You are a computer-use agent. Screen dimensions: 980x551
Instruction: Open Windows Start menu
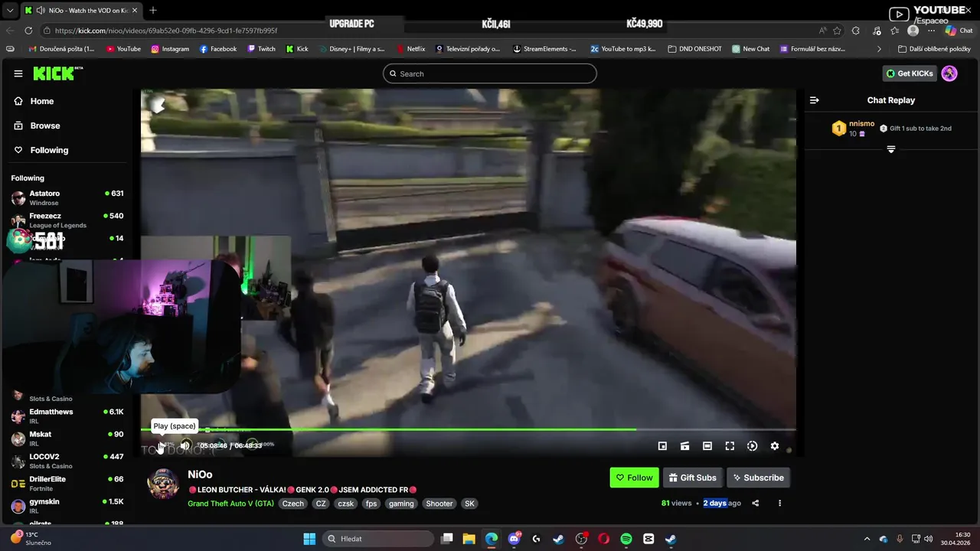pos(309,539)
